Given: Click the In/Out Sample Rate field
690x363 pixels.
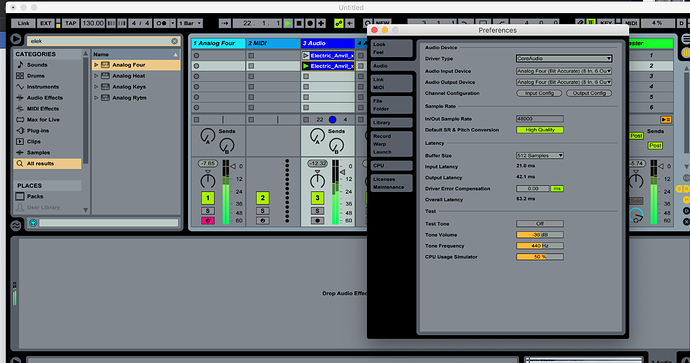Looking at the screenshot, I should (540, 119).
